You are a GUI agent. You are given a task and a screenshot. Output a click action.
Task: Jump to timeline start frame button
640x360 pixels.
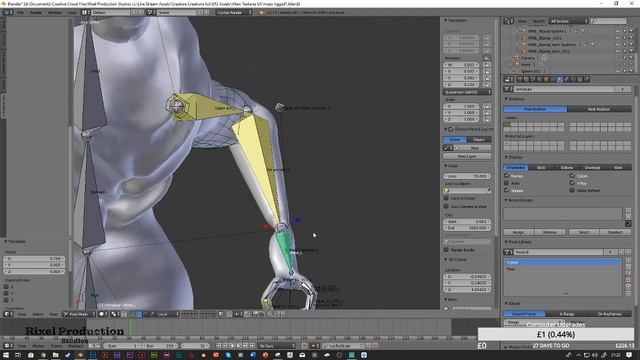[219, 346]
